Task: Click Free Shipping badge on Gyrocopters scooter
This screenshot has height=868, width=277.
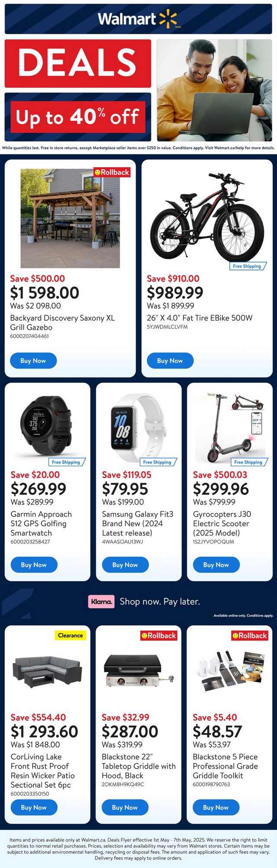Action: click(248, 462)
